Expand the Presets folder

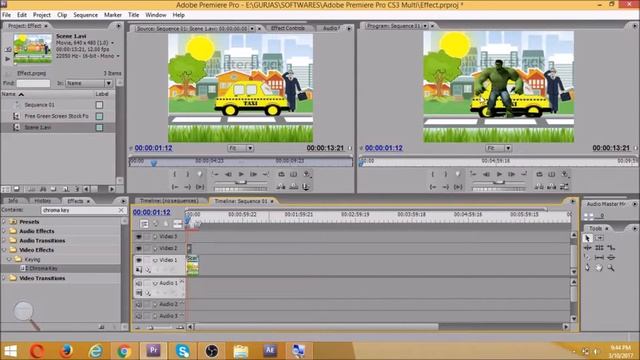pyautogui.click(x=4, y=222)
